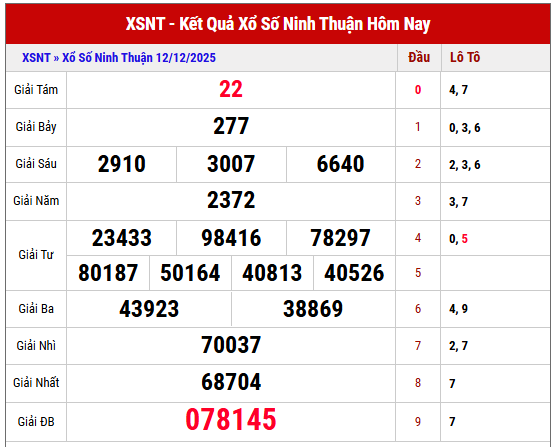Click the Giải Sáu row label
The image size is (556, 447).
click(36, 164)
